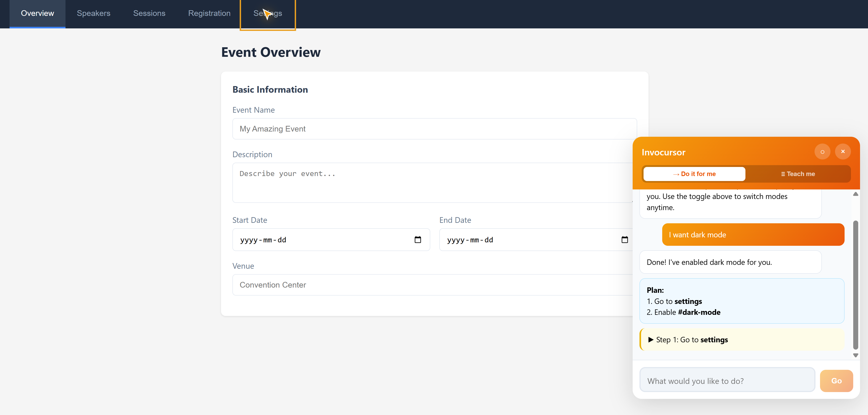Screen dimensions: 868x415
Task: Click the scrollbar down arrow in the chat
Action: pyautogui.click(x=855, y=356)
